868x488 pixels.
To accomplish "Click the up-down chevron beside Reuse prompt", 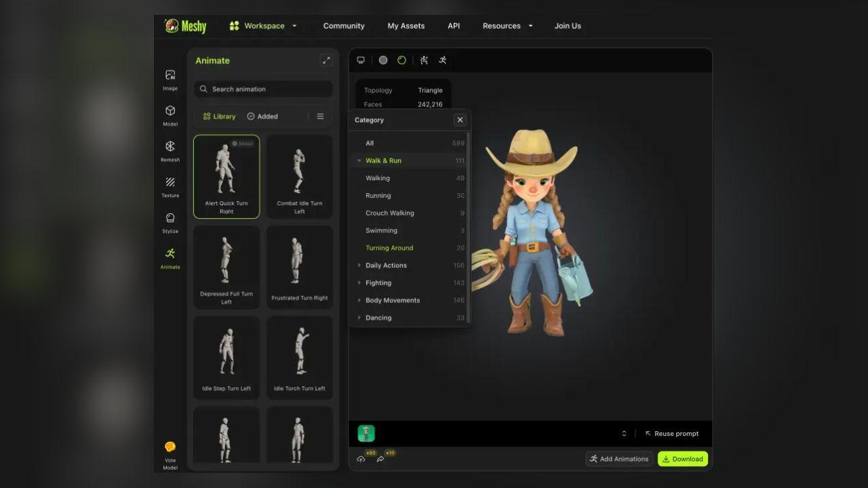I will click(624, 434).
